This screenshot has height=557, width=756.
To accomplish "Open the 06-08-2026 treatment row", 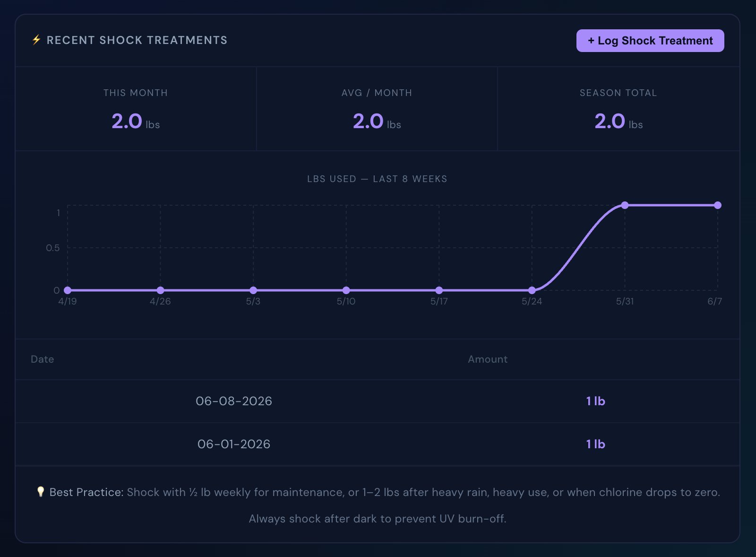I will point(378,401).
